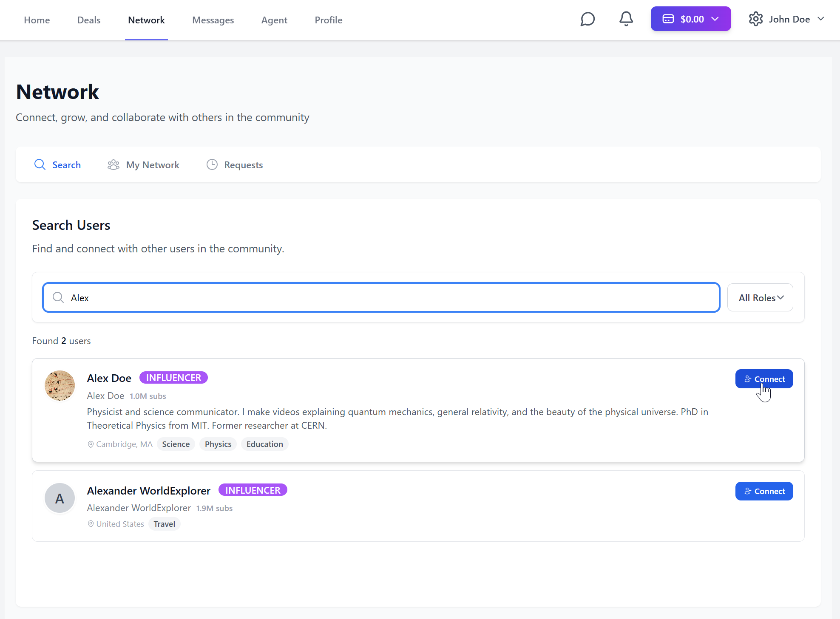Click the 1.9M subs text
The width and height of the screenshot is (840, 619).
point(214,508)
